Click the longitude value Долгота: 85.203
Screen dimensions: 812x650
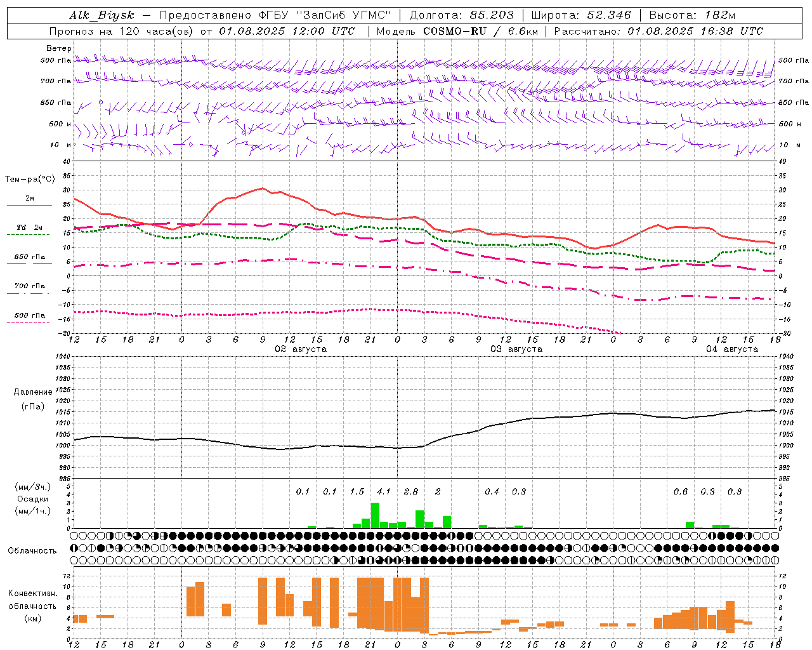(x=461, y=15)
